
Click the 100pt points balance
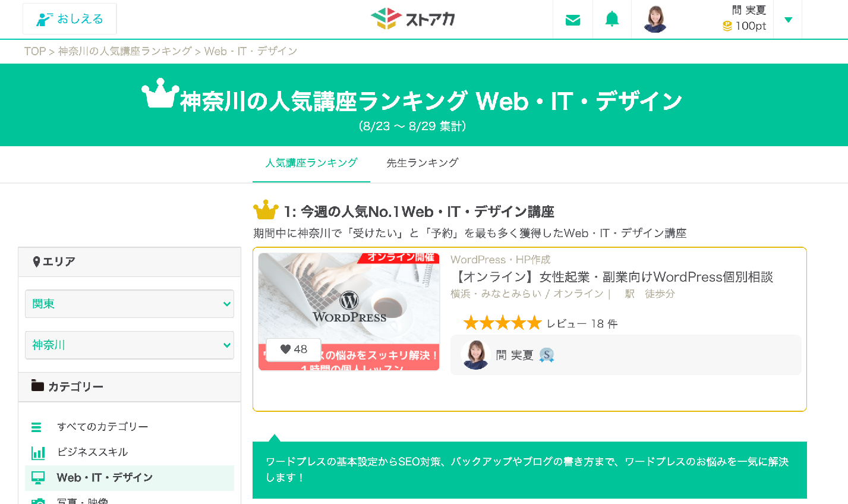click(751, 26)
